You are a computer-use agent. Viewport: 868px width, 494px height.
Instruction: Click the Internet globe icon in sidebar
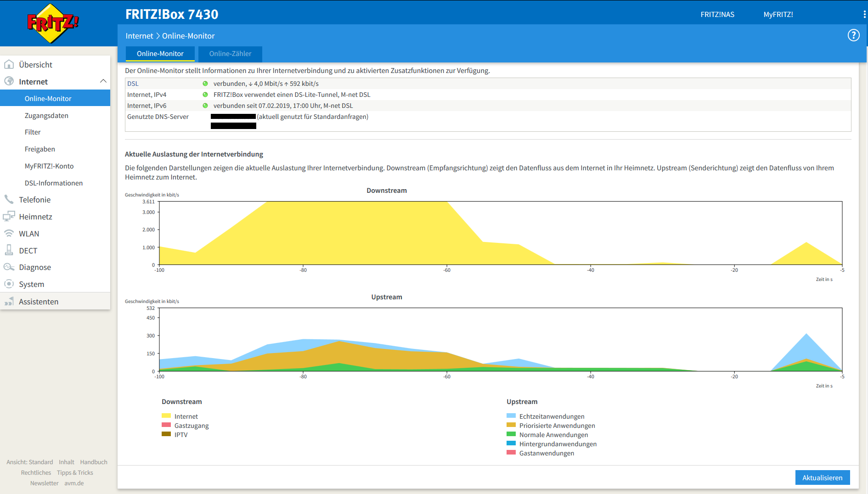click(x=9, y=81)
